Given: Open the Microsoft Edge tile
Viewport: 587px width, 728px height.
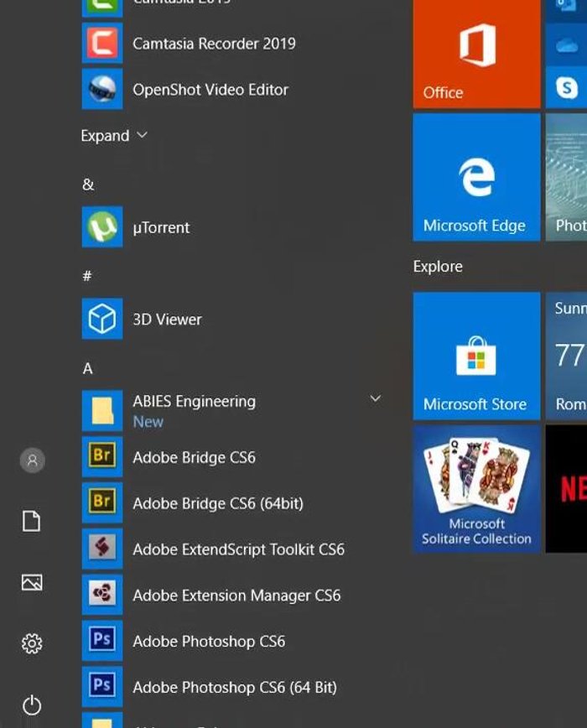Looking at the screenshot, I should pos(476,178).
